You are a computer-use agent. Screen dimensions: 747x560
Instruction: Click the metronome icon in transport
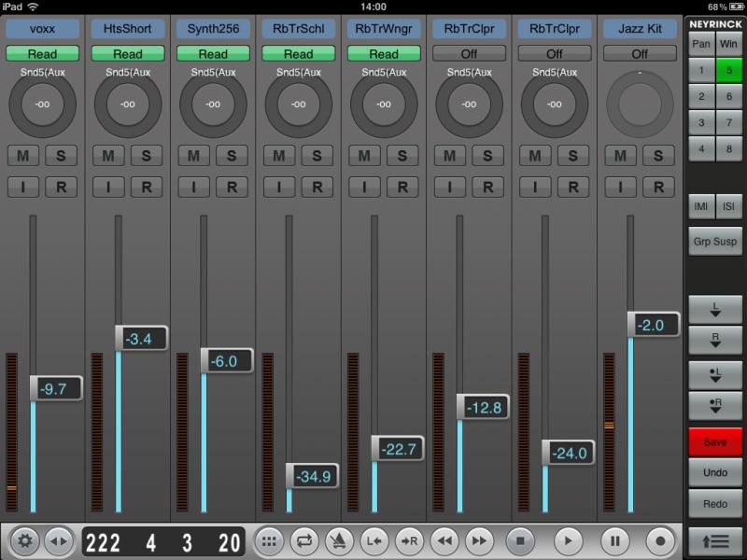[339, 541]
